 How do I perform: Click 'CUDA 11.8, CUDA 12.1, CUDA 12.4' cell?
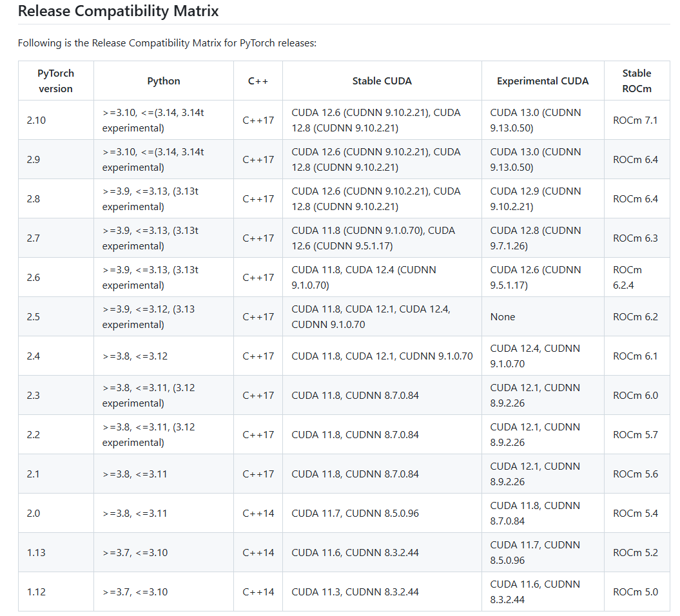(382, 316)
